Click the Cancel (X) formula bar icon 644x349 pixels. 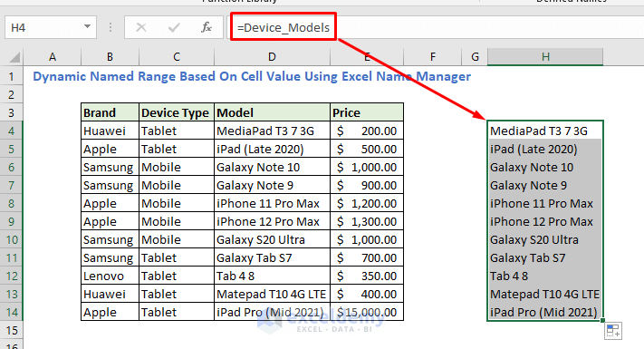point(141,27)
